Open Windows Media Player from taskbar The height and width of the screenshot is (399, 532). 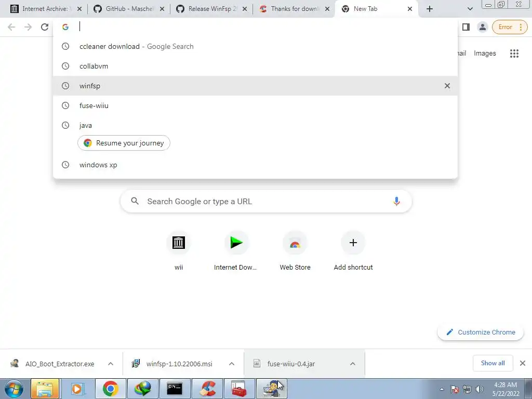(x=77, y=389)
